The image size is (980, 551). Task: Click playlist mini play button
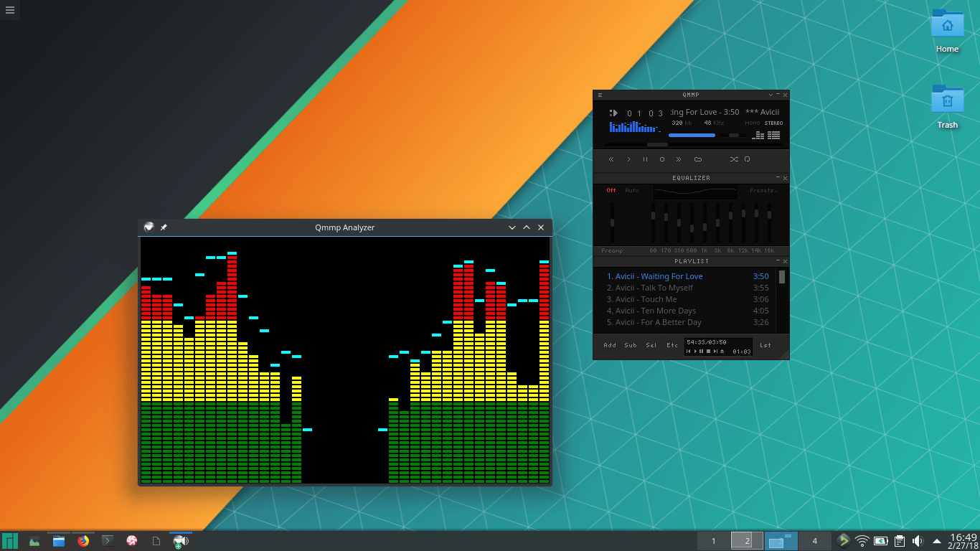(695, 352)
